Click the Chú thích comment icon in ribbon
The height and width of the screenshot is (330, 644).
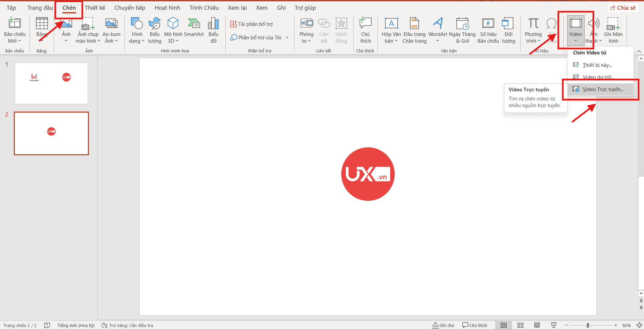pos(365,24)
